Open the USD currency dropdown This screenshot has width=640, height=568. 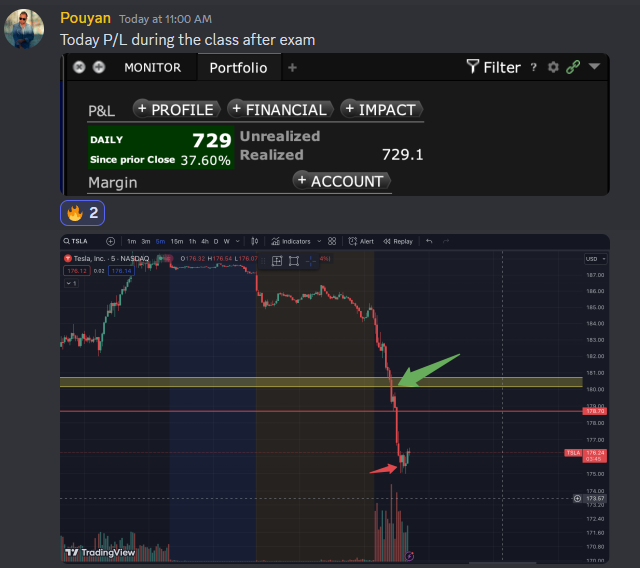pos(596,259)
